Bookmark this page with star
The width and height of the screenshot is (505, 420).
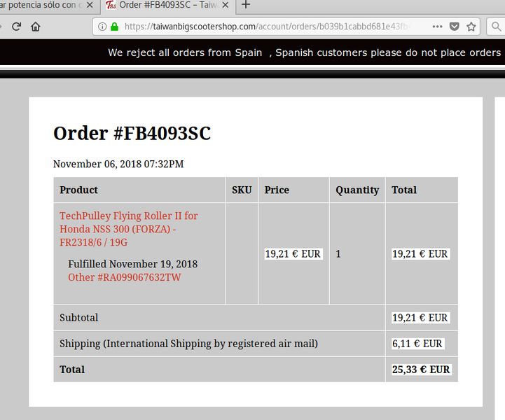pos(471,27)
